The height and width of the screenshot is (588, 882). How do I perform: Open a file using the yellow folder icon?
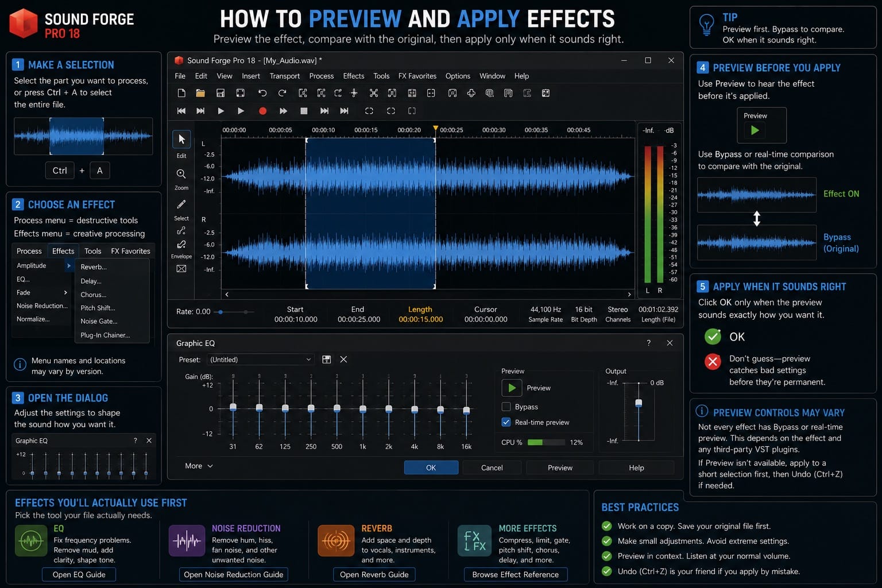click(x=200, y=93)
